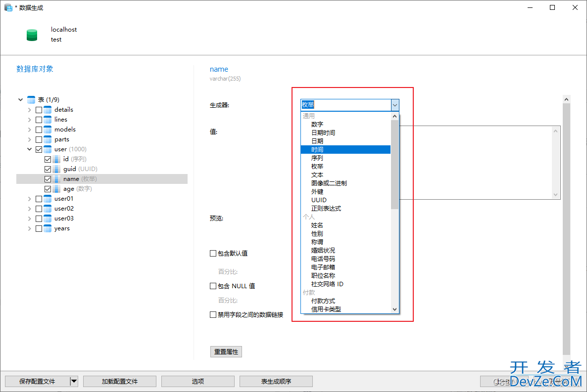Expand the user01 table node
Screen dimensions: 587x392
(30, 199)
